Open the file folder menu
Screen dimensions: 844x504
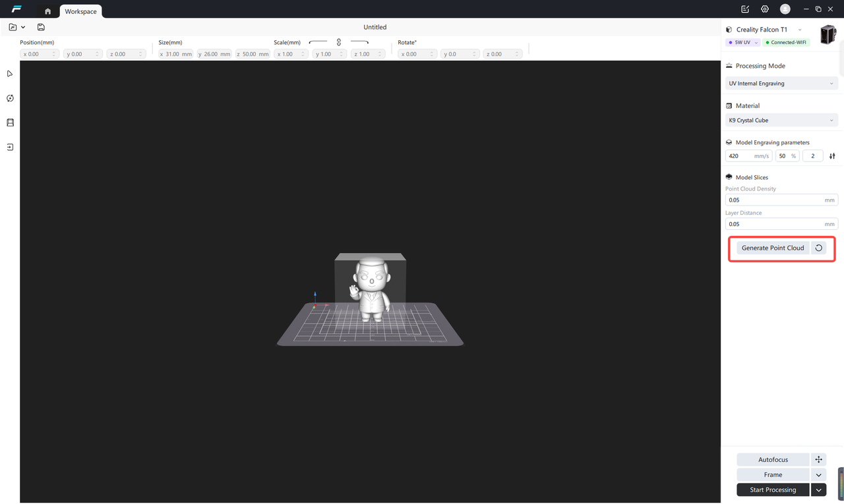[x=16, y=27]
